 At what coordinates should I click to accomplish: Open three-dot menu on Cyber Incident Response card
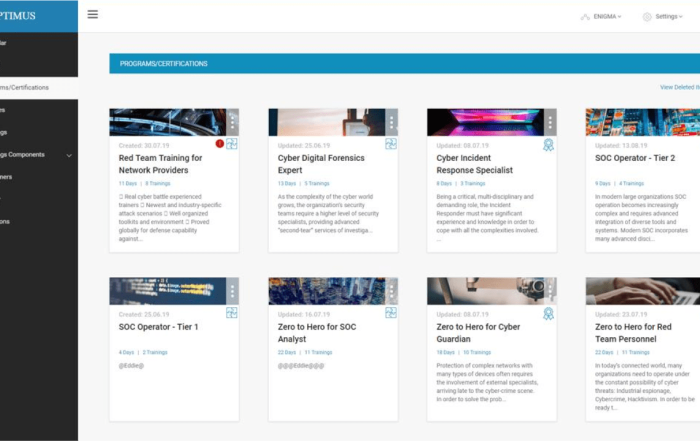pos(550,122)
